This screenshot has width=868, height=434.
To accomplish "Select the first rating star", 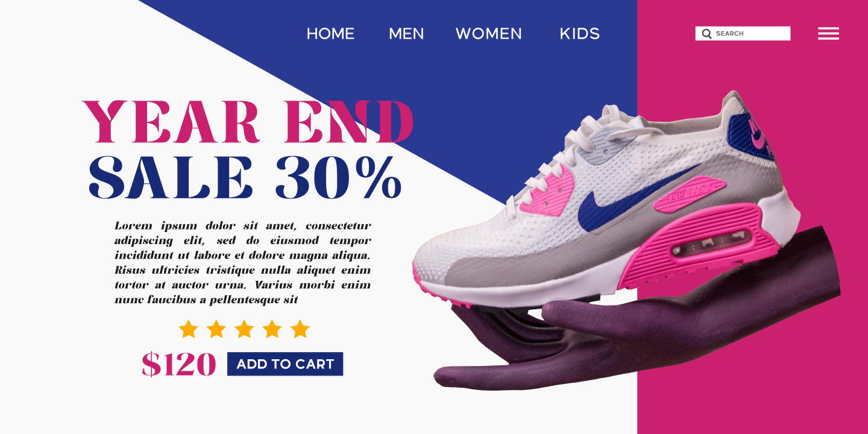I will [188, 329].
